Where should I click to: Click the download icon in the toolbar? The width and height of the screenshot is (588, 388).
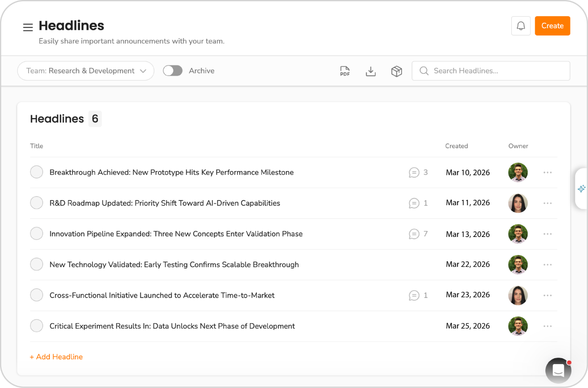pos(370,71)
